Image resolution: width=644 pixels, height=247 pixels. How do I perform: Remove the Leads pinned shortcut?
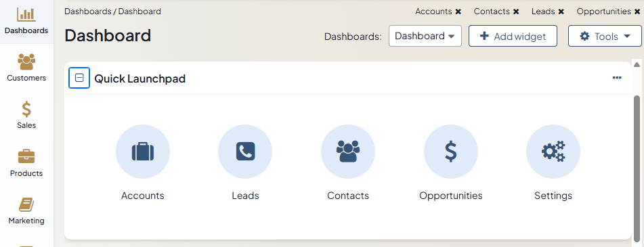tap(561, 12)
